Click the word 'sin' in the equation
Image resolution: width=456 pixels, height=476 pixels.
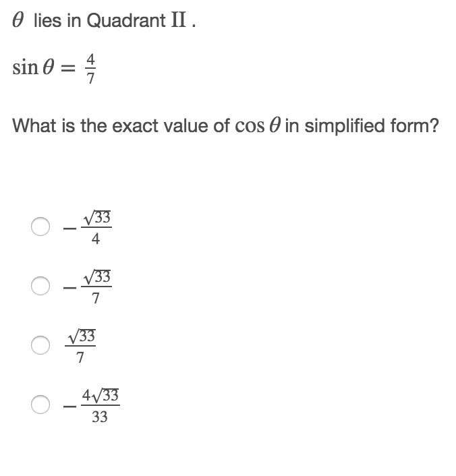pos(24,68)
